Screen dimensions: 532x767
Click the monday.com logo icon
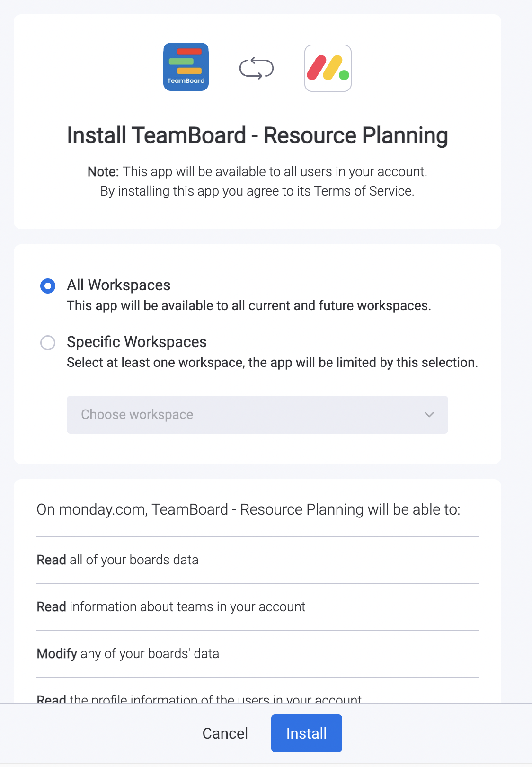pyautogui.click(x=328, y=68)
